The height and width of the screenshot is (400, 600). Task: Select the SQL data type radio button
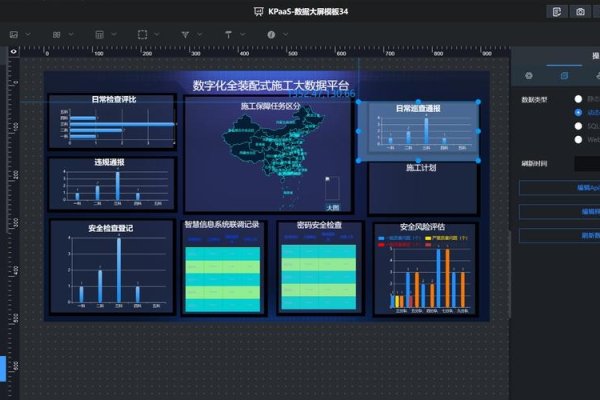(578, 126)
